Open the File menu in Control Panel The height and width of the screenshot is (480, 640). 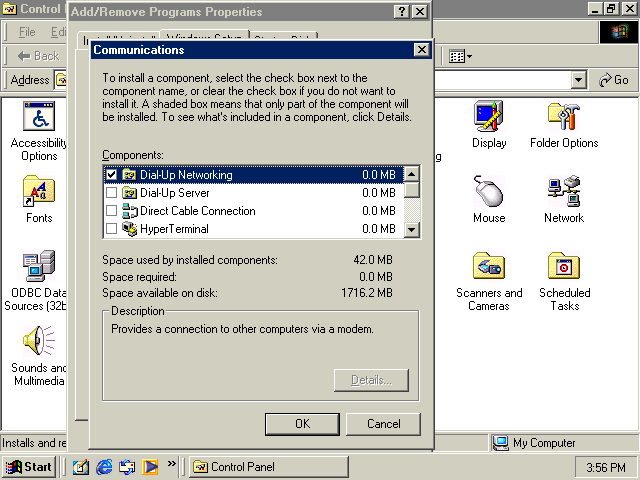[x=27, y=32]
